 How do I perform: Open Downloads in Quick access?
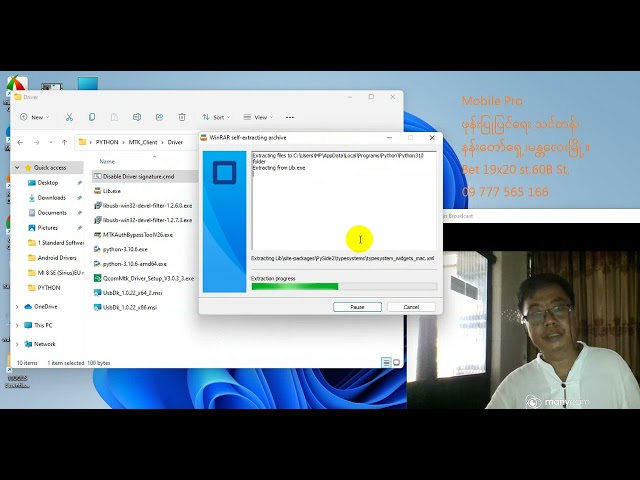(51, 198)
